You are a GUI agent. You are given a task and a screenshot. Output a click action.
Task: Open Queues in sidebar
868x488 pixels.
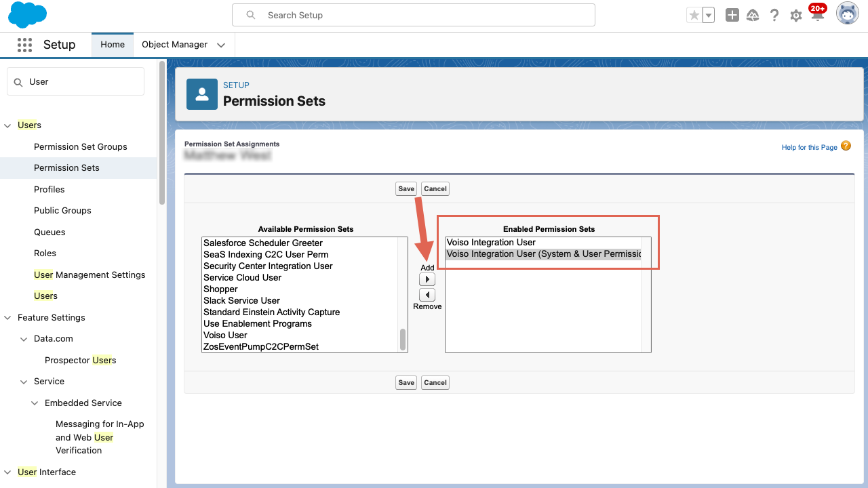point(50,232)
